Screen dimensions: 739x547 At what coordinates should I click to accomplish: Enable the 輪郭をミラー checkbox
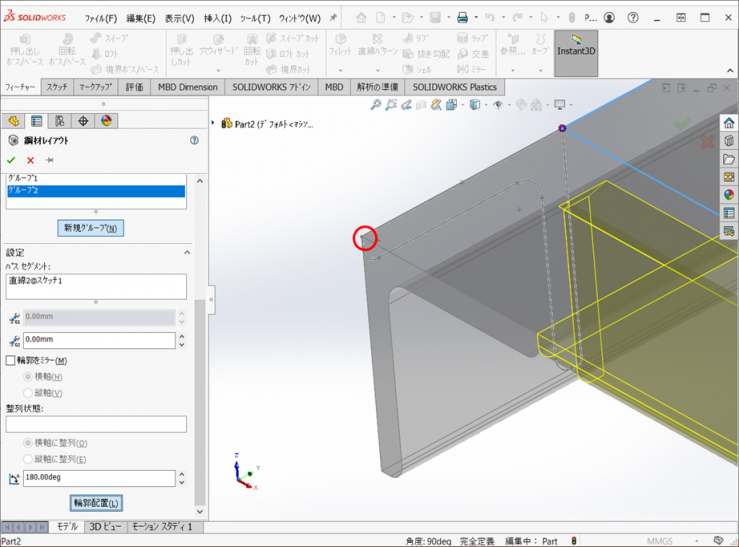(12, 360)
